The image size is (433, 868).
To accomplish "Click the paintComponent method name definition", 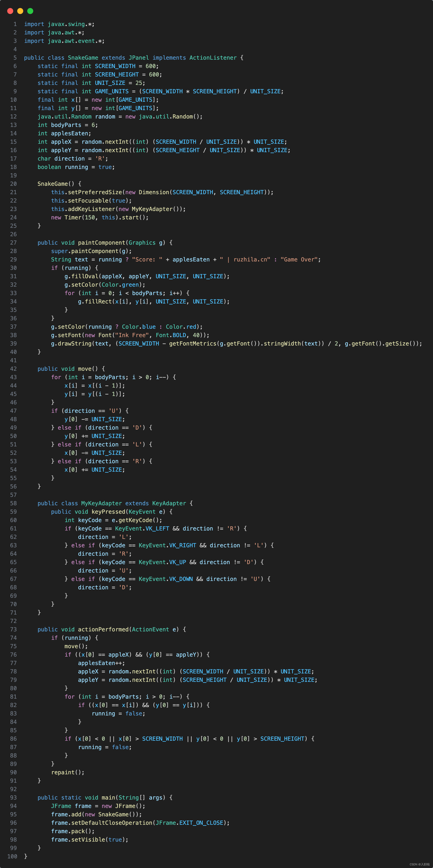I will click(x=102, y=243).
